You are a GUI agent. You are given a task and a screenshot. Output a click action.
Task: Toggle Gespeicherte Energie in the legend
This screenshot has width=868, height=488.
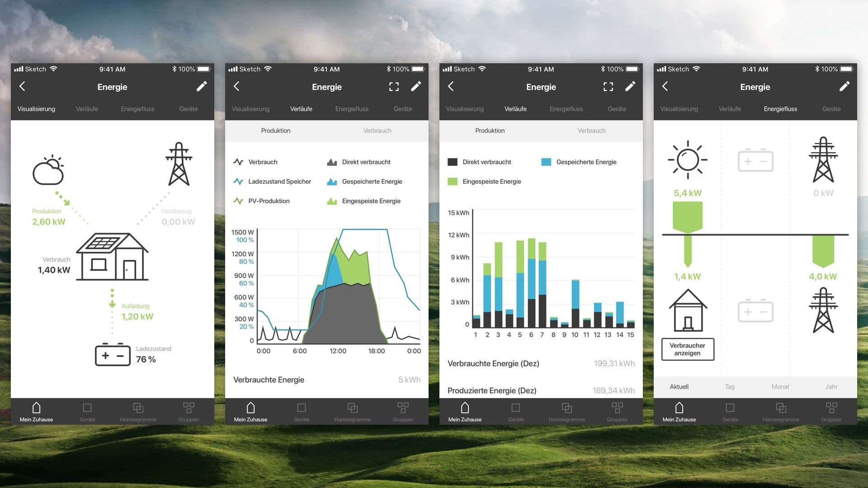pyautogui.click(x=579, y=162)
